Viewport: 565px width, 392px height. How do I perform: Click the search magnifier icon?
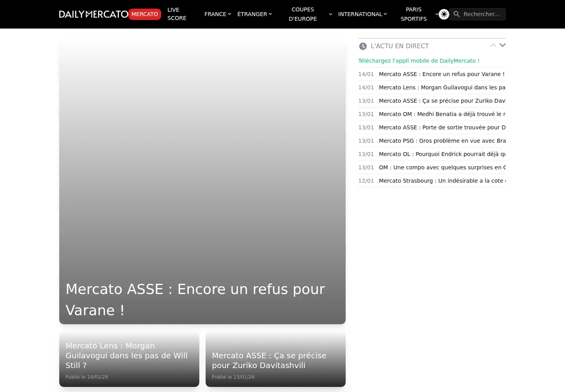tap(456, 14)
